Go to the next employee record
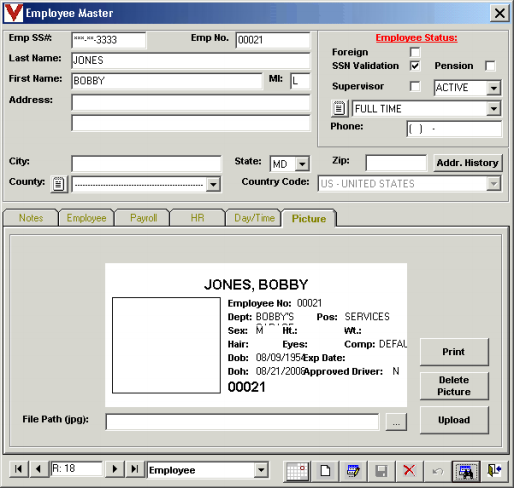Viewport: 514px width, 488px height. (x=115, y=469)
